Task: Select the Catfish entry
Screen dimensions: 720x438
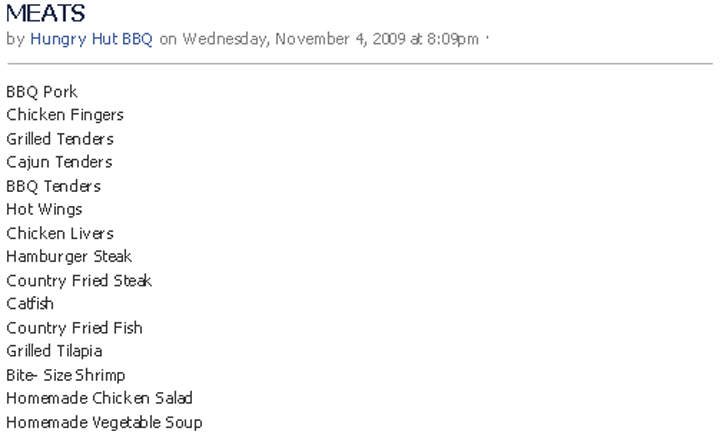Action: 30,303
